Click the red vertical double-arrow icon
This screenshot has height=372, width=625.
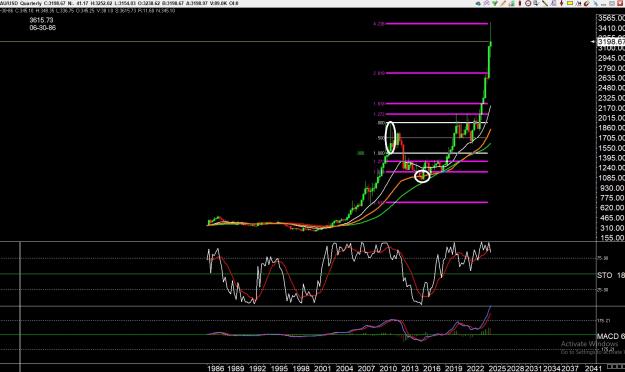tap(562, 3)
